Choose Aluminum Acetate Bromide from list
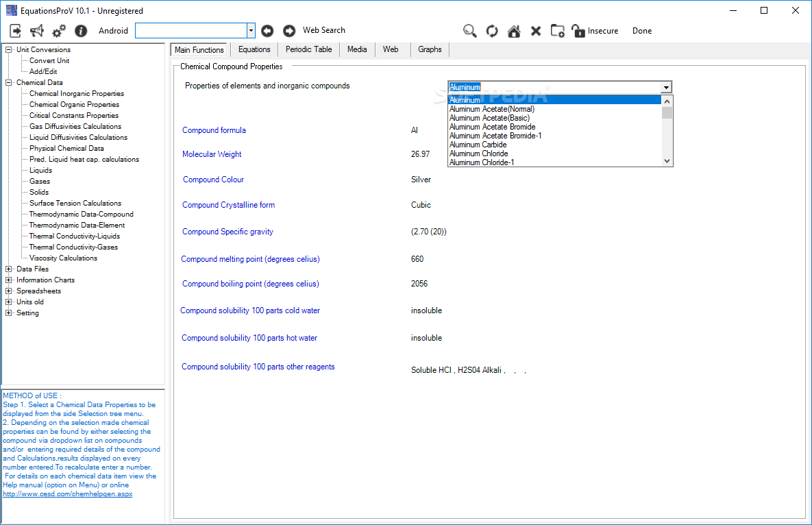This screenshot has width=812, height=525. 554,127
